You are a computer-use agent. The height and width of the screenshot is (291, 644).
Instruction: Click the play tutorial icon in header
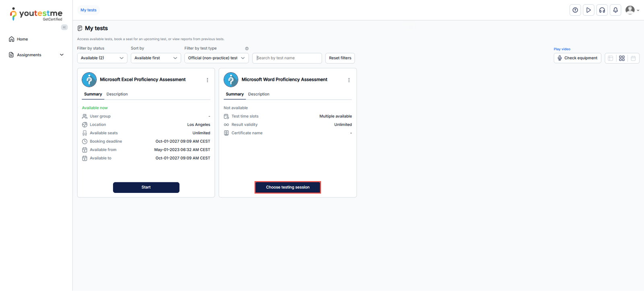pyautogui.click(x=588, y=10)
